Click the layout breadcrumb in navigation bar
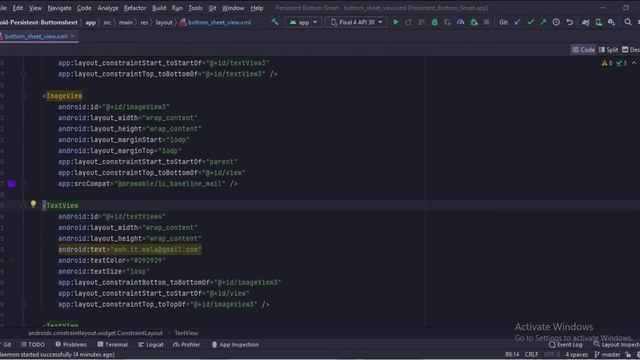The width and height of the screenshot is (640, 360). [164, 22]
